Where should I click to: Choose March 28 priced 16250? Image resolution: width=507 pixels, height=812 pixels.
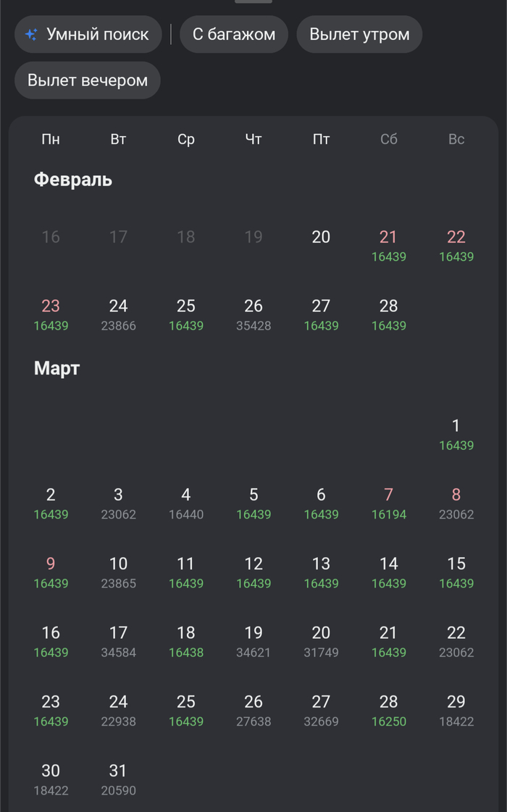tap(388, 710)
